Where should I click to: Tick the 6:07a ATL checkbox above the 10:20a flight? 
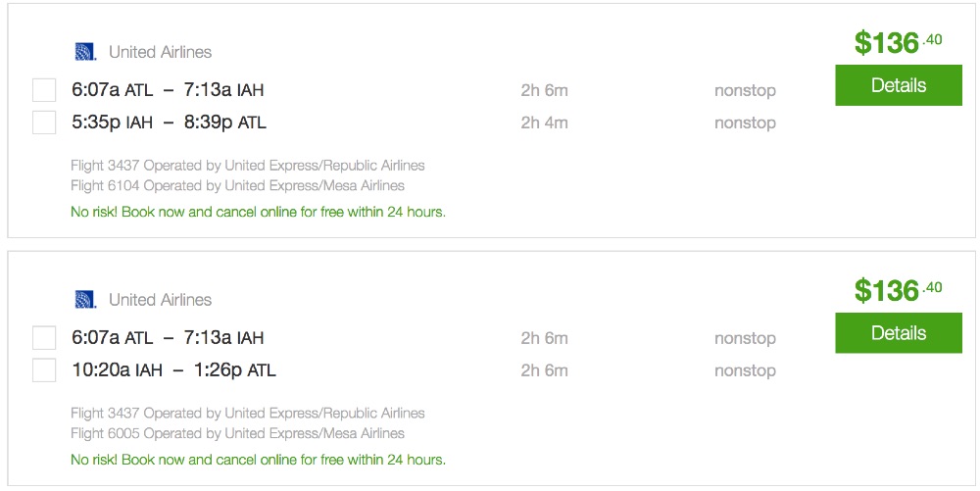point(44,338)
